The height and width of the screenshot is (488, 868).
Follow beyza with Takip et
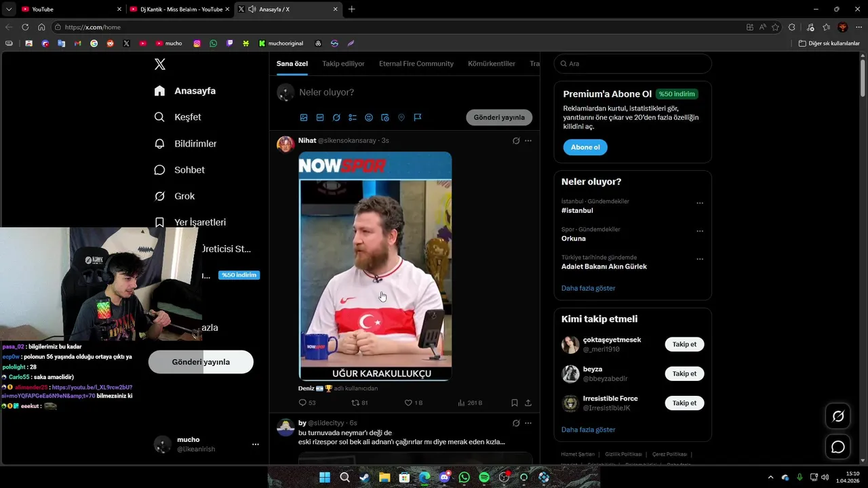tap(684, 373)
